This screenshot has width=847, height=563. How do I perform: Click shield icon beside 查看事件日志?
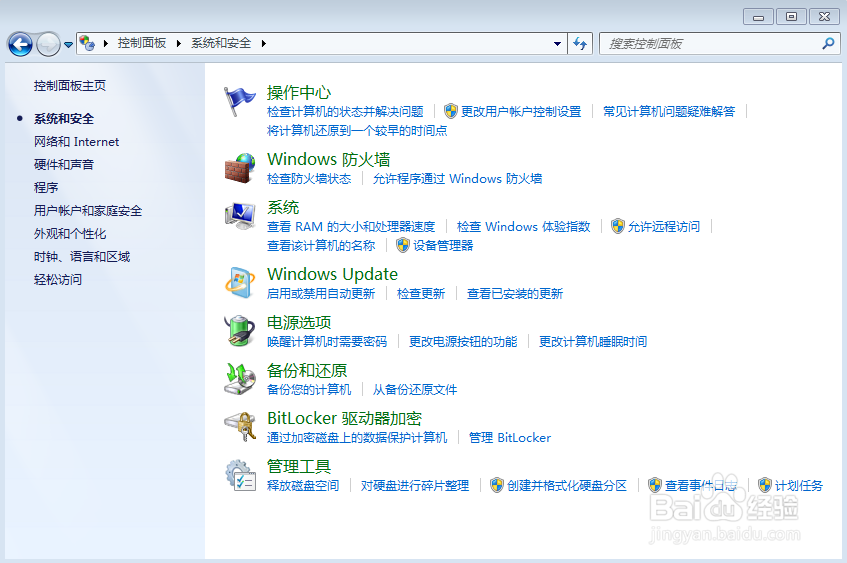click(655, 485)
